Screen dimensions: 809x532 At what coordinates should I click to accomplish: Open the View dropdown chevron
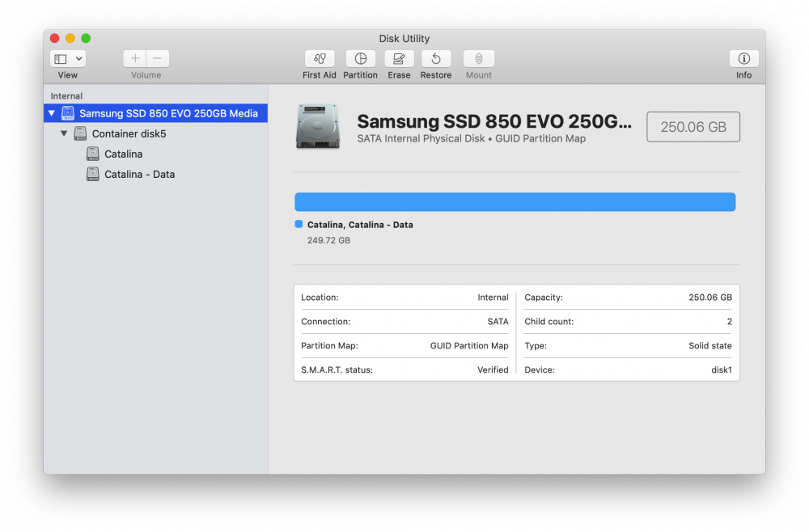click(79, 59)
